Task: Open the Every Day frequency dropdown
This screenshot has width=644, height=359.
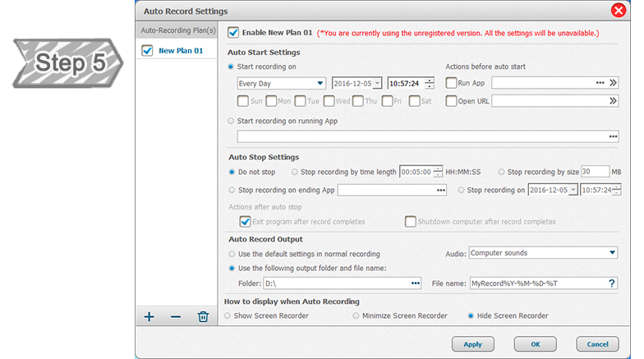Action: pos(280,83)
